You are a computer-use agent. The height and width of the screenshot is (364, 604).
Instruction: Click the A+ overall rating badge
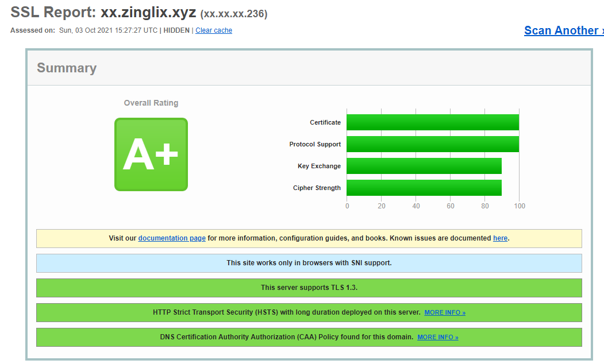(x=151, y=154)
